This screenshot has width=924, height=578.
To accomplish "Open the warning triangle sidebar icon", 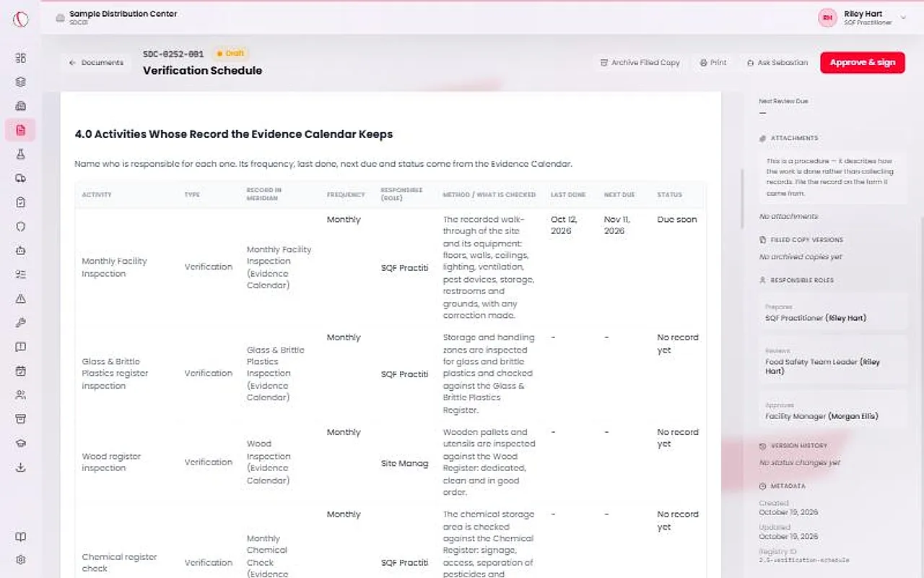I will 20,298.
